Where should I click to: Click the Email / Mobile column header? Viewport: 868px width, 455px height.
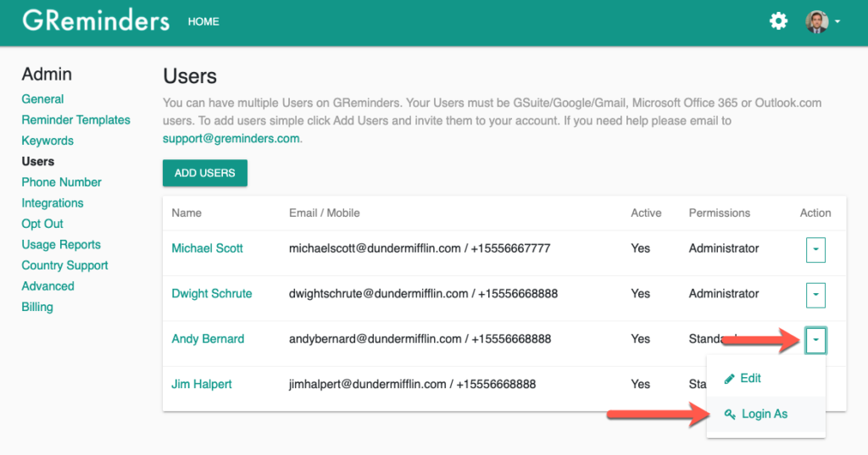[x=325, y=214]
